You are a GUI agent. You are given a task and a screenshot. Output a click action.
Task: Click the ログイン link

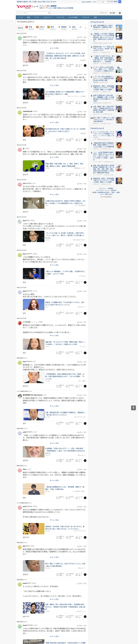point(42,8)
